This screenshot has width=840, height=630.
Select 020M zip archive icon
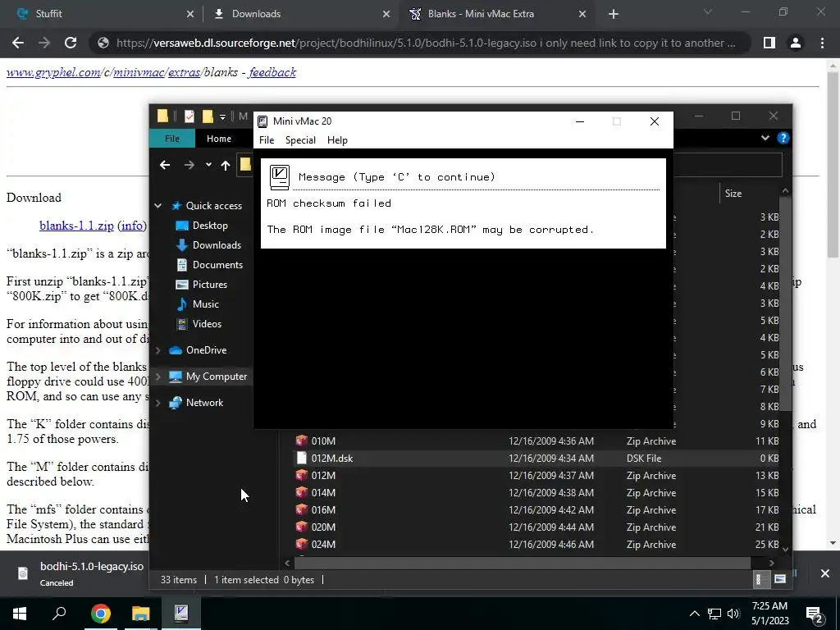coord(302,527)
